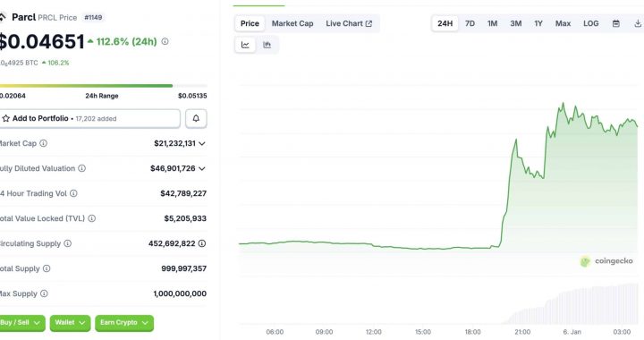The height and width of the screenshot is (340, 644).
Task: Open the Buy / Sell dropdown
Action: pos(22,323)
